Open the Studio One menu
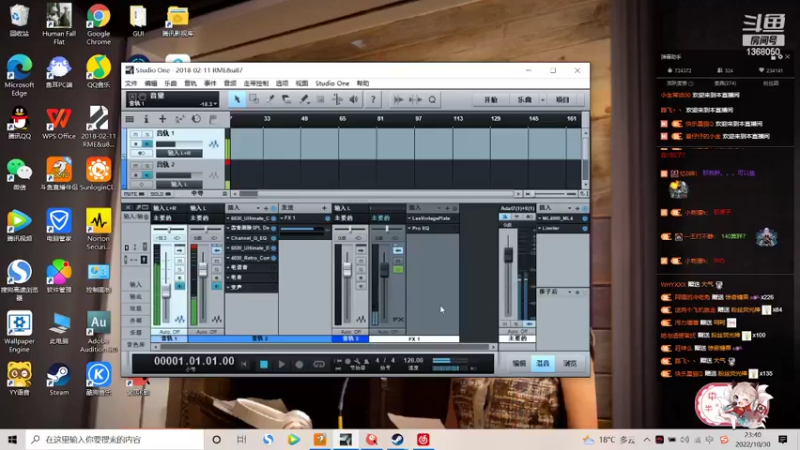 click(x=332, y=83)
